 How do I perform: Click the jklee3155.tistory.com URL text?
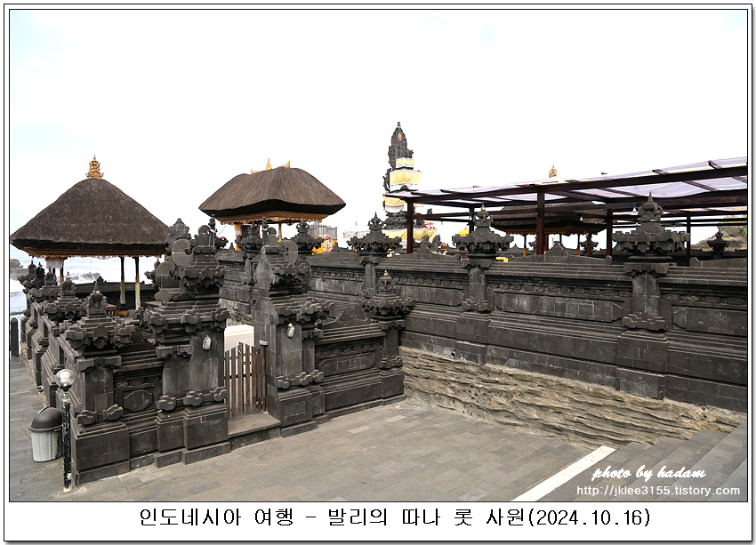pyautogui.click(x=658, y=491)
